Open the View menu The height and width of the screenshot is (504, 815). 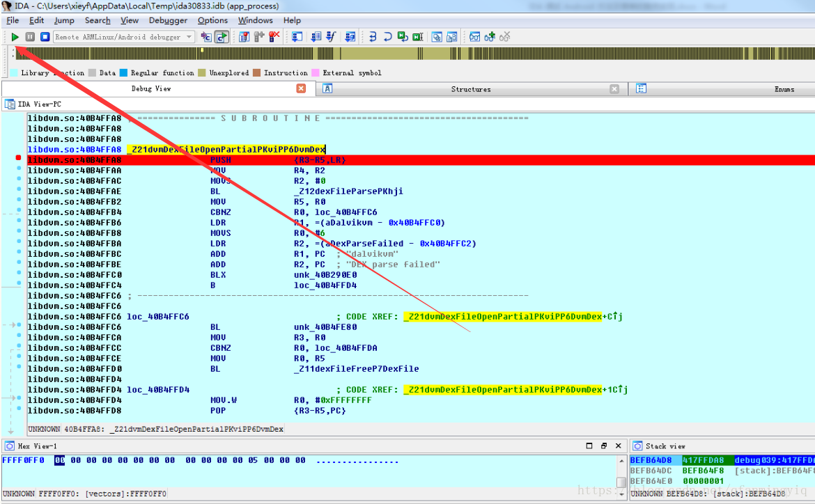click(x=130, y=20)
